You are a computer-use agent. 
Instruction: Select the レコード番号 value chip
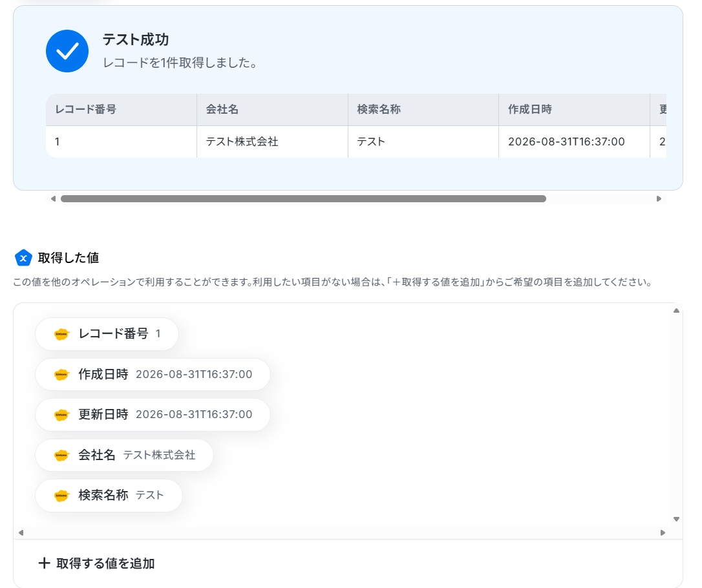(x=107, y=334)
